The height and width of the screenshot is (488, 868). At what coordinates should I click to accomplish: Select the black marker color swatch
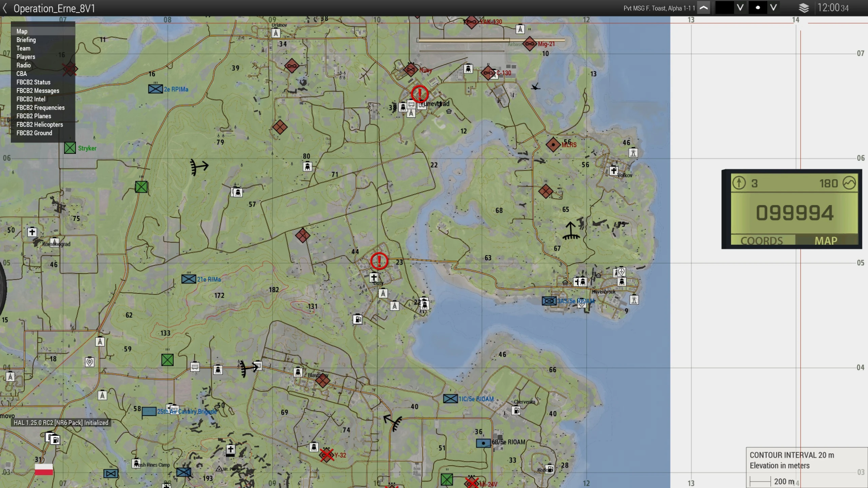pyautogui.click(x=724, y=8)
